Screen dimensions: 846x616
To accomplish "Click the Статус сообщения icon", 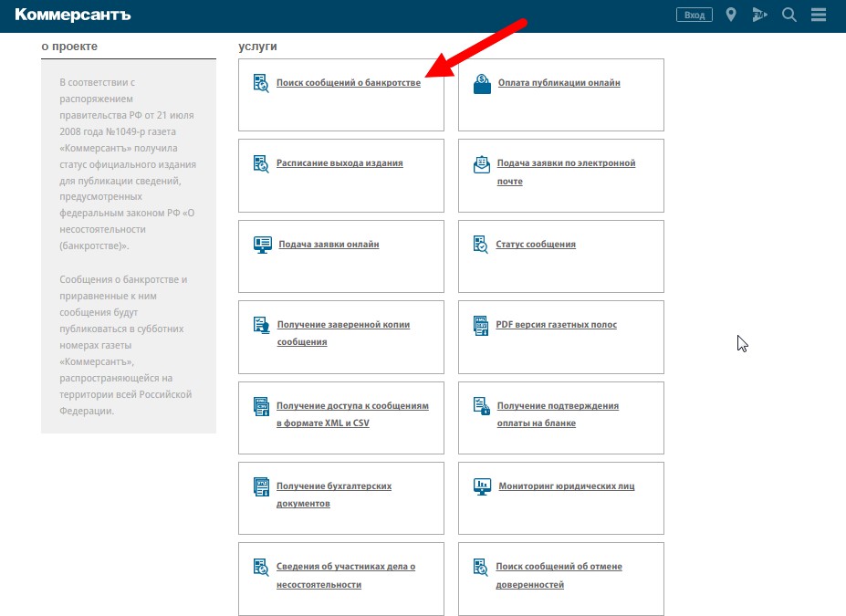I will click(x=481, y=245).
